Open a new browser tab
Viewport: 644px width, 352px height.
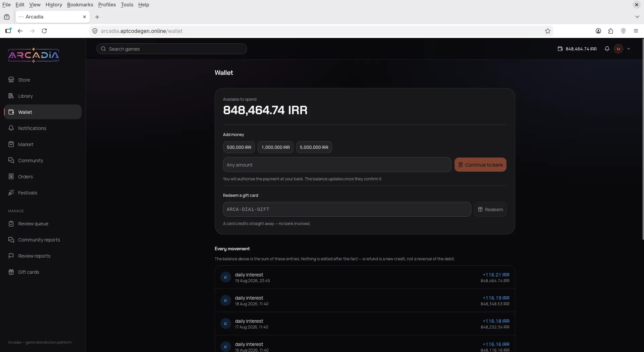[x=97, y=17]
